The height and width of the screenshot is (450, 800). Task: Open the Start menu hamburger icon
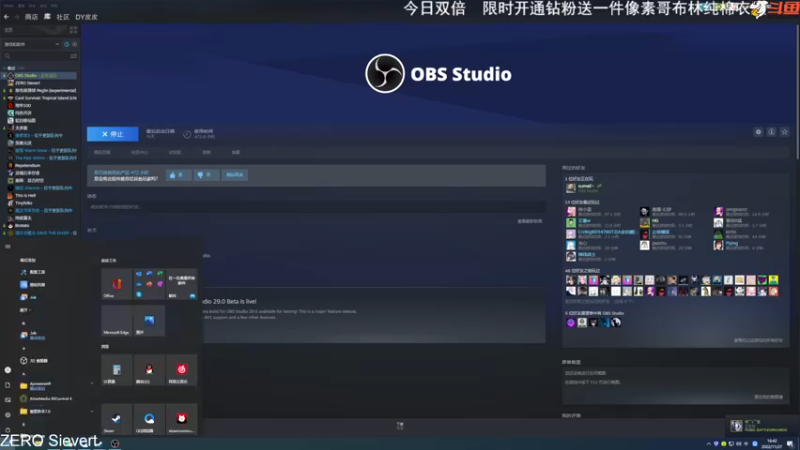coord(8,246)
